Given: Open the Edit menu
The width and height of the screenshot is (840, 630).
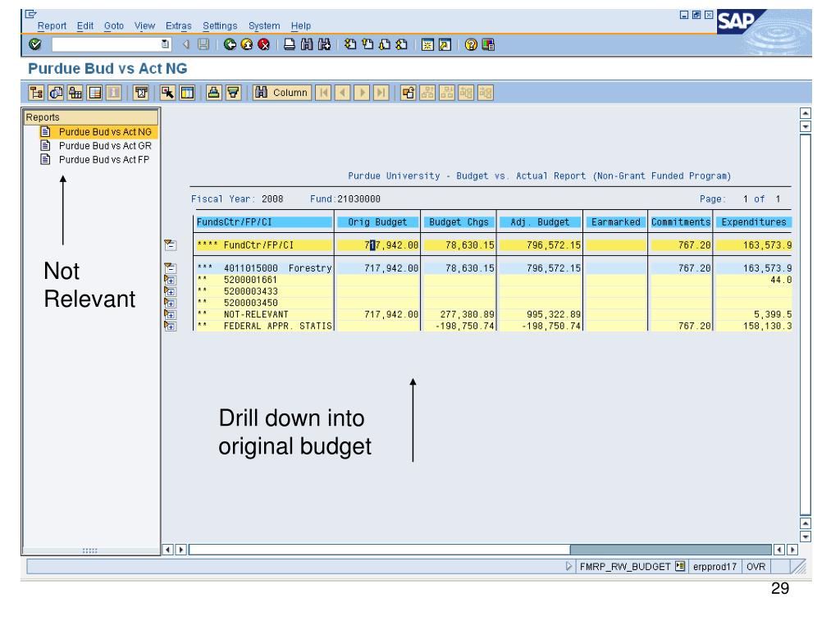Looking at the screenshot, I should 84,25.
